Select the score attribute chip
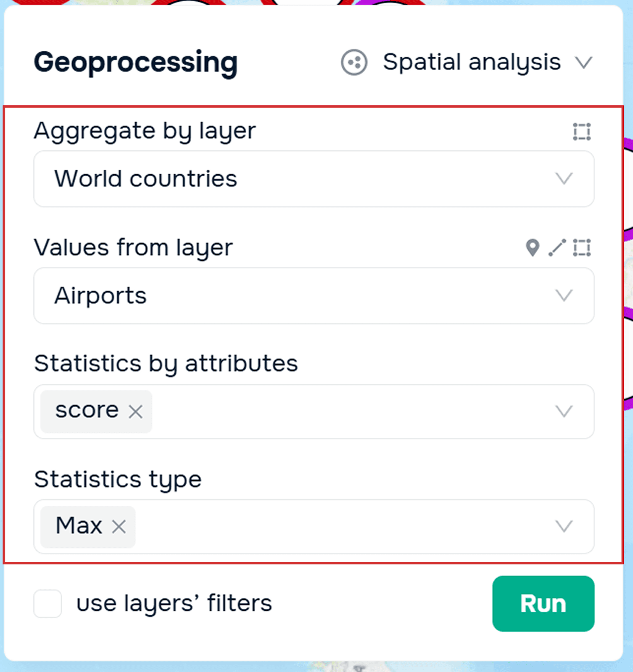 (x=87, y=411)
